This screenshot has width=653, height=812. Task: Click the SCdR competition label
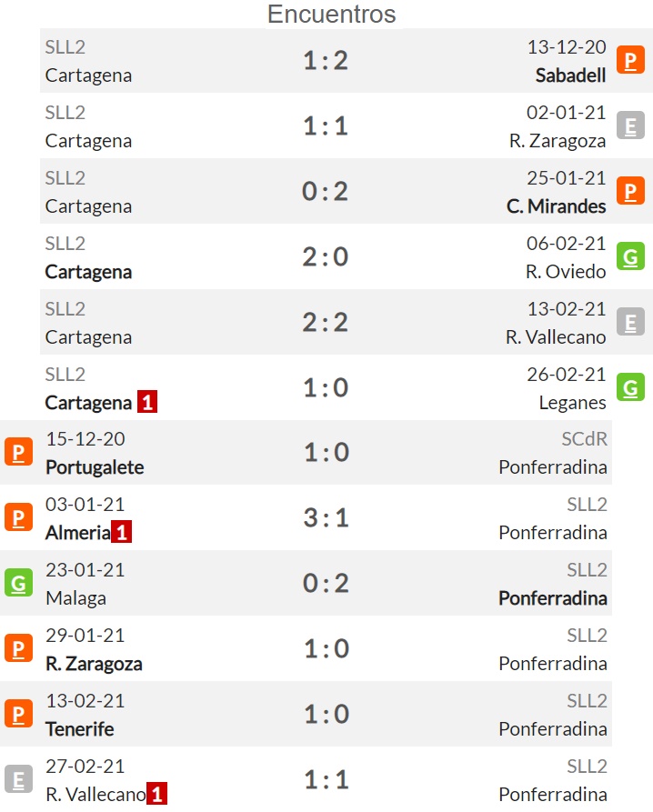584,439
